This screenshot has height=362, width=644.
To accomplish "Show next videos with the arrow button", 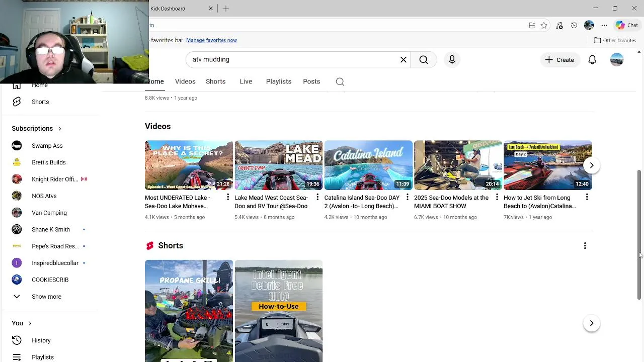I will click(592, 165).
